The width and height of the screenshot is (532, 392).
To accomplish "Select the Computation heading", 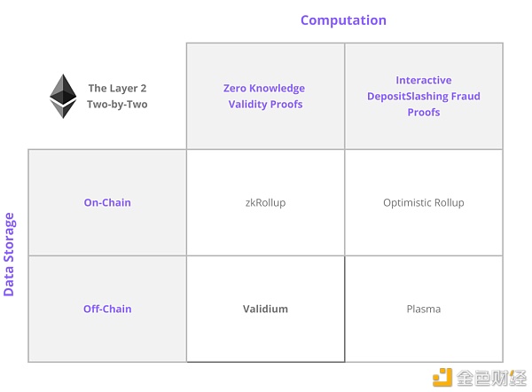I will pyautogui.click(x=343, y=20).
